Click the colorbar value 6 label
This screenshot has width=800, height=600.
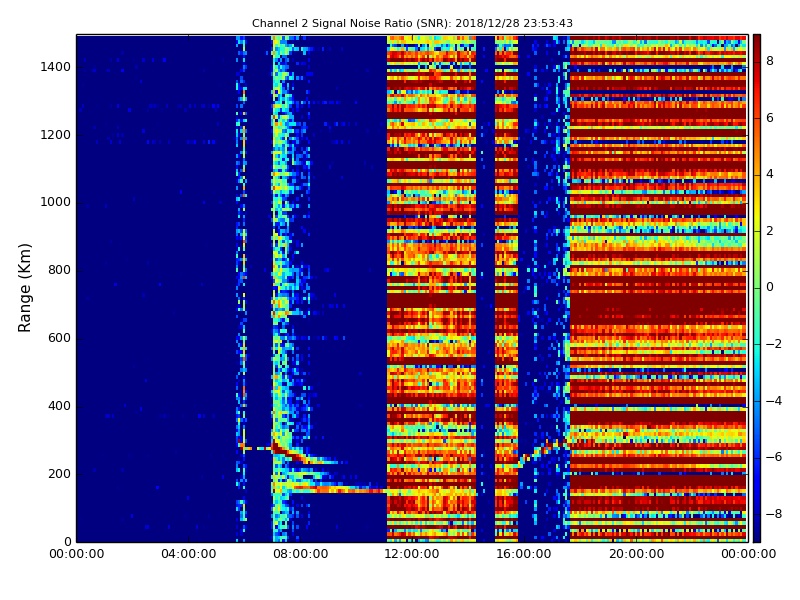click(770, 118)
